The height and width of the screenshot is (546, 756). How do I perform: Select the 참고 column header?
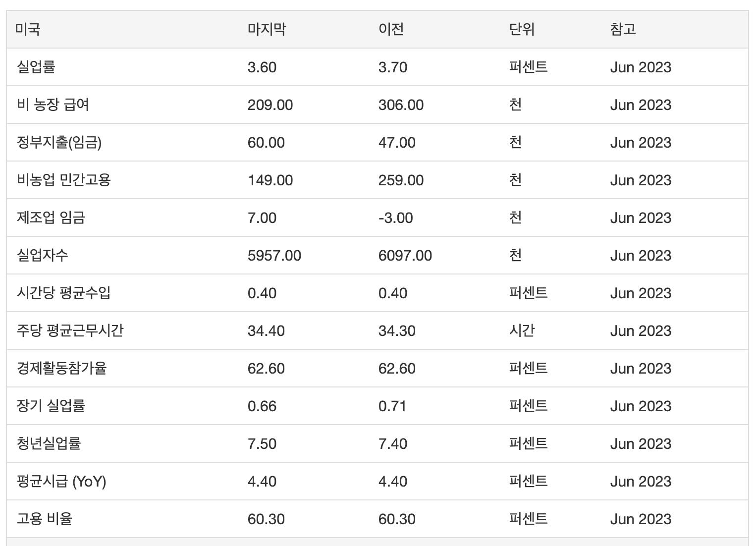tap(623, 29)
